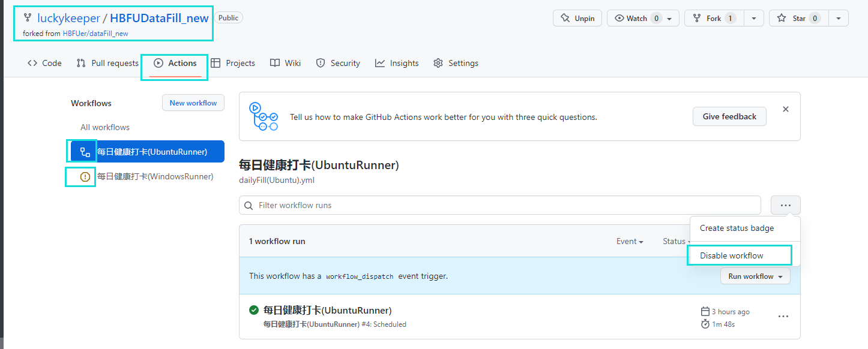
Task: Open the three-dot workflow options menu button
Action: tap(786, 205)
